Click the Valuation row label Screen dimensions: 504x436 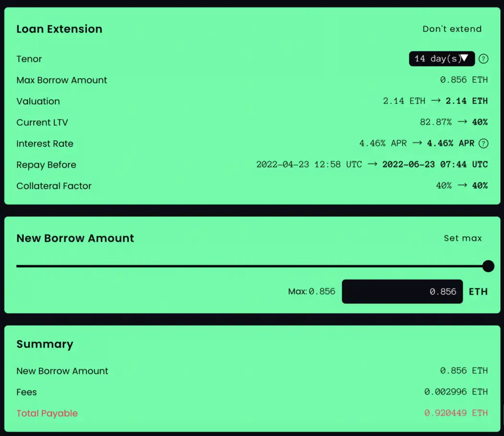(x=38, y=101)
